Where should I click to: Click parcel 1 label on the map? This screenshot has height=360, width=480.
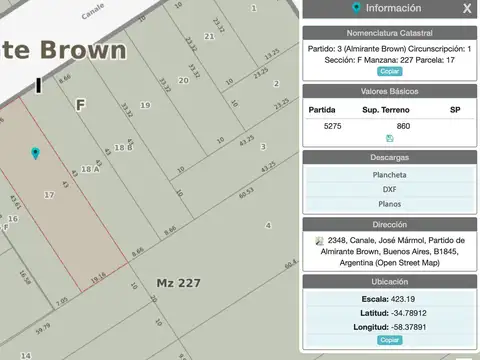(254, 8)
